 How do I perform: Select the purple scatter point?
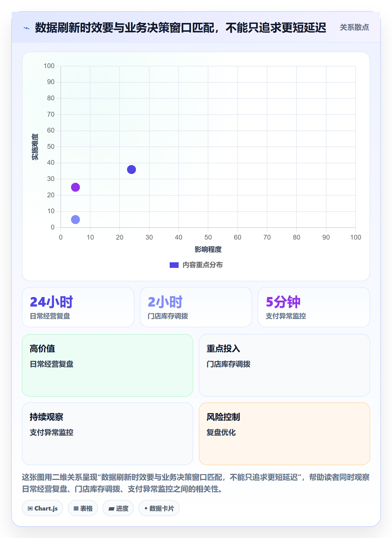pos(75,187)
